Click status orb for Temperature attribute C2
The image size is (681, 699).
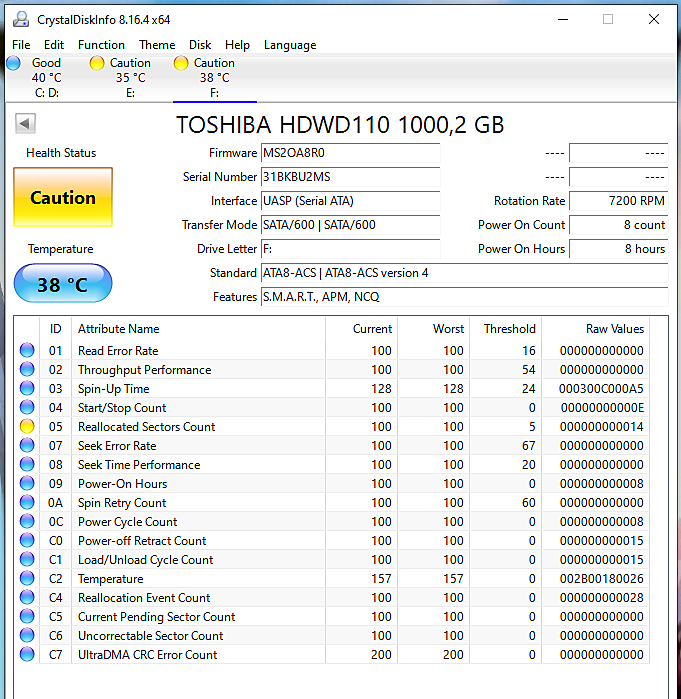coord(27,578)
